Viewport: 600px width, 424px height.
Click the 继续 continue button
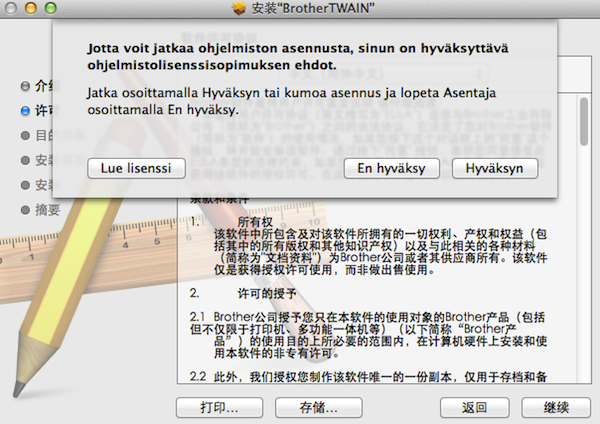coord(556,408)
